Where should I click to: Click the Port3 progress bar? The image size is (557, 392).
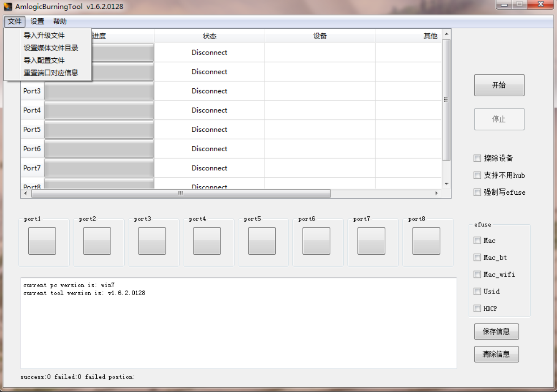point(99,91)
